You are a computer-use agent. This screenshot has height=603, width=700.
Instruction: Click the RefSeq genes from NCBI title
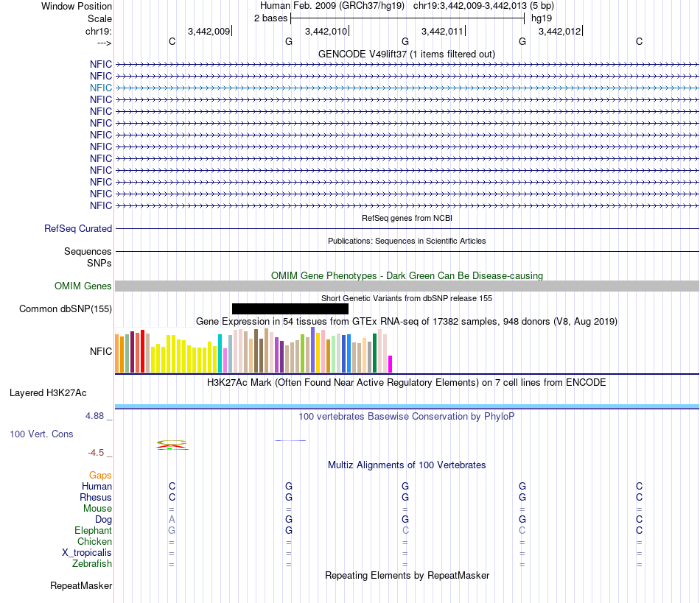point(407,218)
